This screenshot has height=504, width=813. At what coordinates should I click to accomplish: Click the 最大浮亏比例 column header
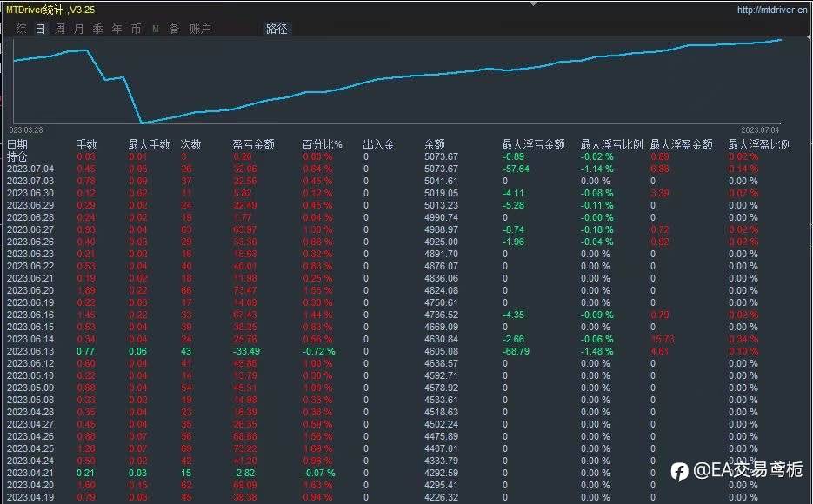point(612,144)
